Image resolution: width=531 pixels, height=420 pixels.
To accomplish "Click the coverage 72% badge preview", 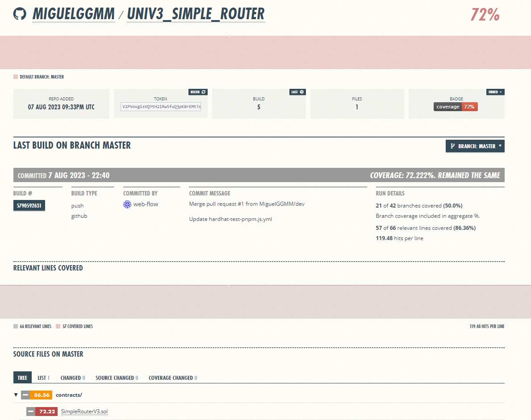I will [x=456, y=107].
